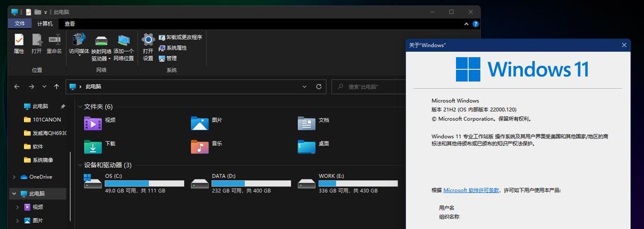Switch to the 查看 ribbon tab
The height and width of the screenshot is (229, 644).
(x=70, y=24)
